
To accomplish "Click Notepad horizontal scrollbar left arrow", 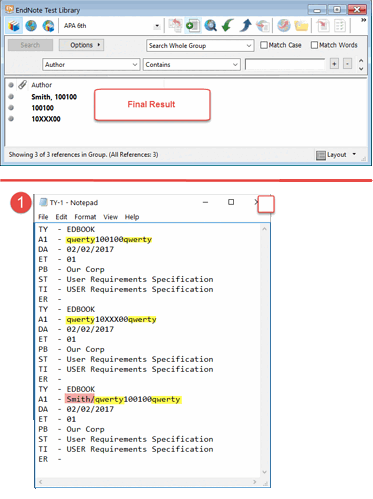I will (x=41, y=482).
